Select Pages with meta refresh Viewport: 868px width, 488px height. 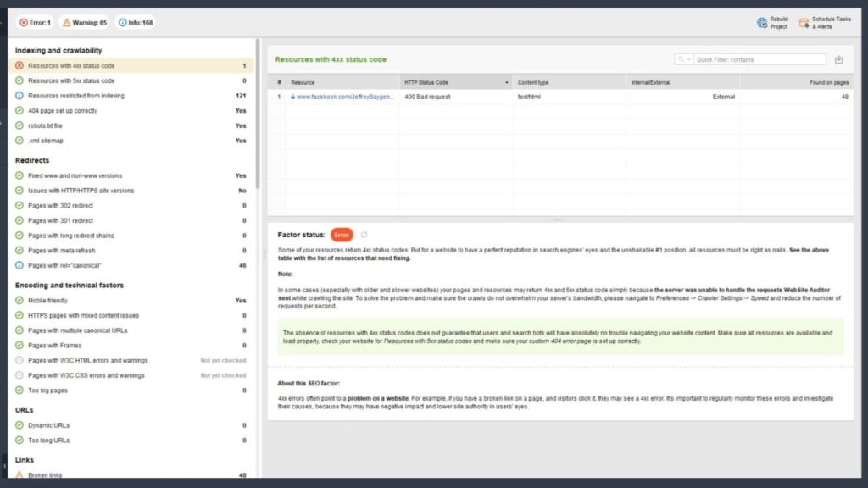point(131,250)
